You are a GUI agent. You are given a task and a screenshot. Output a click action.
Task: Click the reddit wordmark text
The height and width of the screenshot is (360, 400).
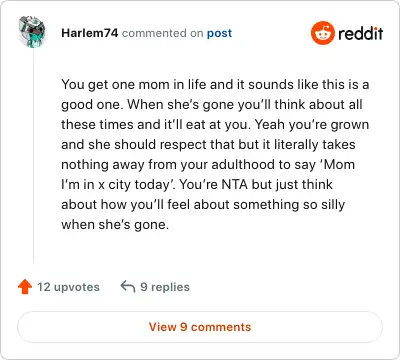[360, 33]
